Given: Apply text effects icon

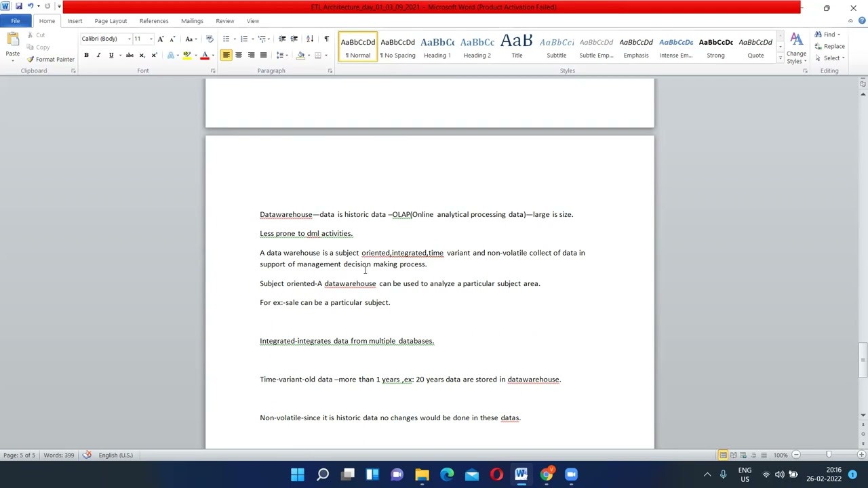Looking at the screenshot, I should coord(172,55).
